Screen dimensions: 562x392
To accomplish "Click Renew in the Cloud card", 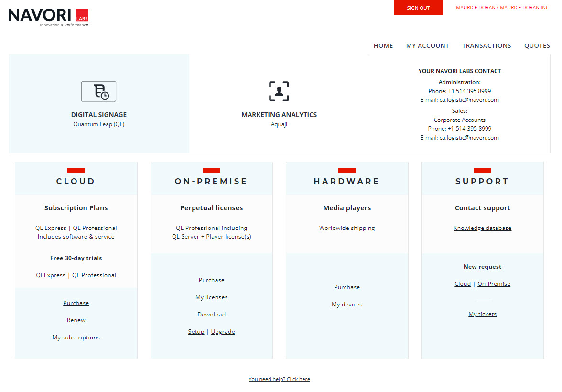I will coord(76,320).
